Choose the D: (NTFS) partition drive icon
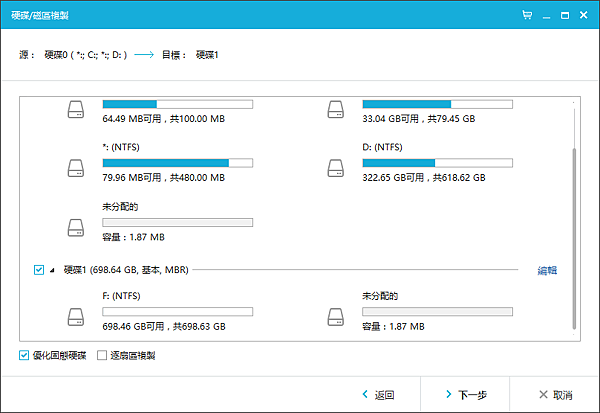 point(336,168)
